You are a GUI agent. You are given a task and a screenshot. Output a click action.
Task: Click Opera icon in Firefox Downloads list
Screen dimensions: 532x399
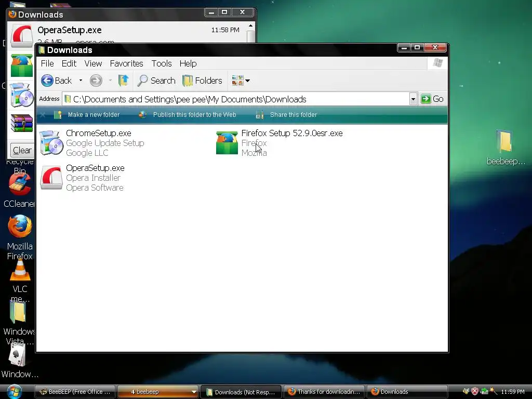(21, 36)
